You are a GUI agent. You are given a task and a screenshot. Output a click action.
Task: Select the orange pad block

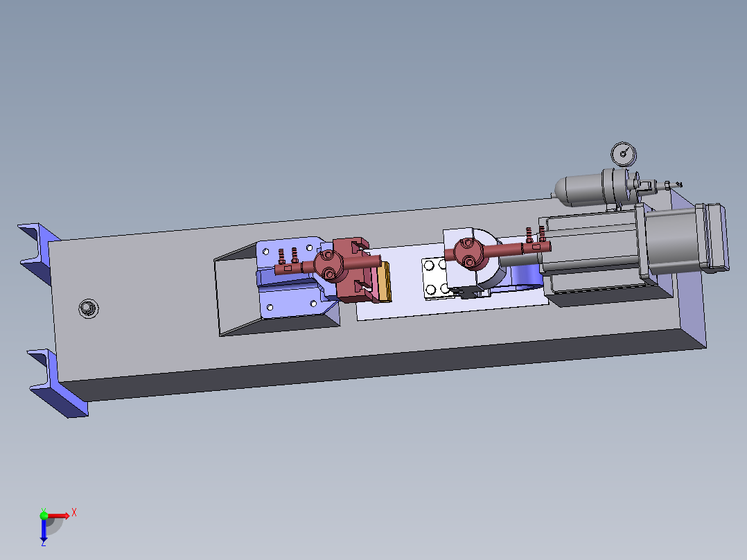point(385,281)
